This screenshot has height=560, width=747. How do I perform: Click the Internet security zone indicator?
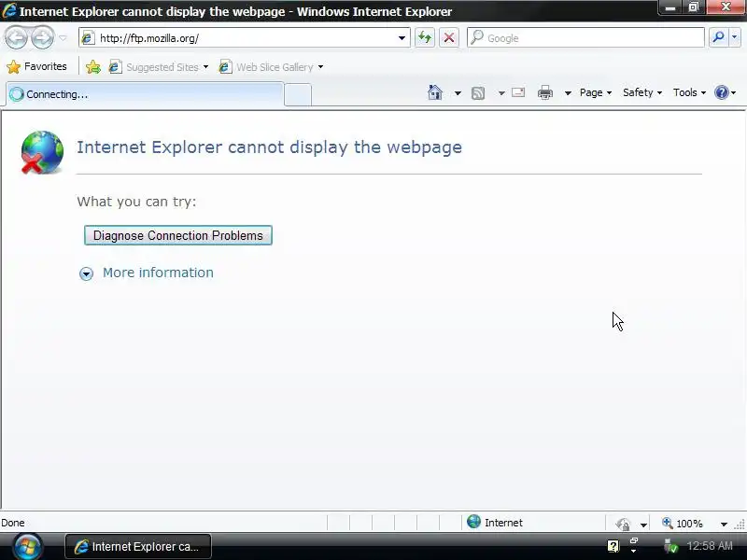(495, 523)
